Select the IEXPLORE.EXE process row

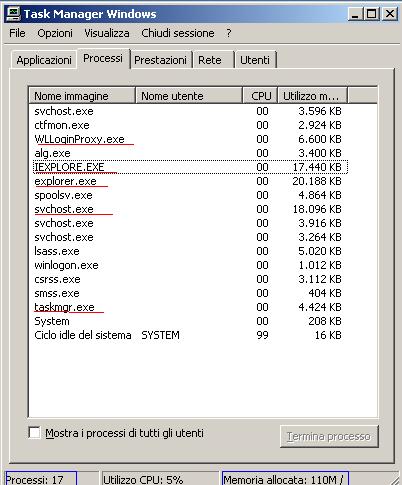point(190,167)
